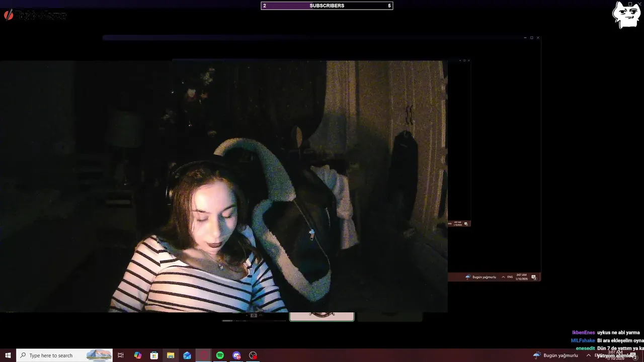Open notification icon in the nested preview taskbar
This screenshot has height=362, width=644.
click(534, 277)
